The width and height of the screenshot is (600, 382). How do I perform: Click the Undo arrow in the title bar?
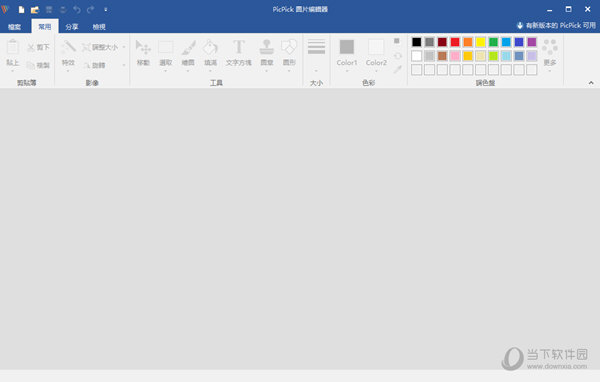pyautogui.click(x=77, y=10)
